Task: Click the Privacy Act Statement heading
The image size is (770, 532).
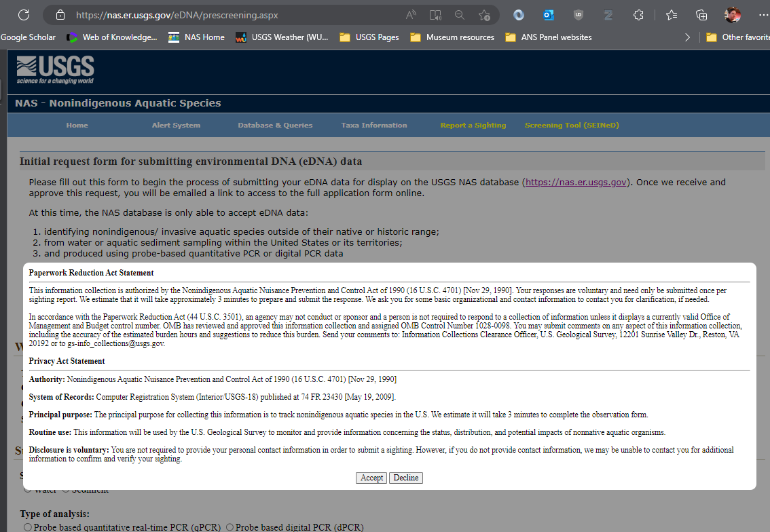Action: coord(67,361)
